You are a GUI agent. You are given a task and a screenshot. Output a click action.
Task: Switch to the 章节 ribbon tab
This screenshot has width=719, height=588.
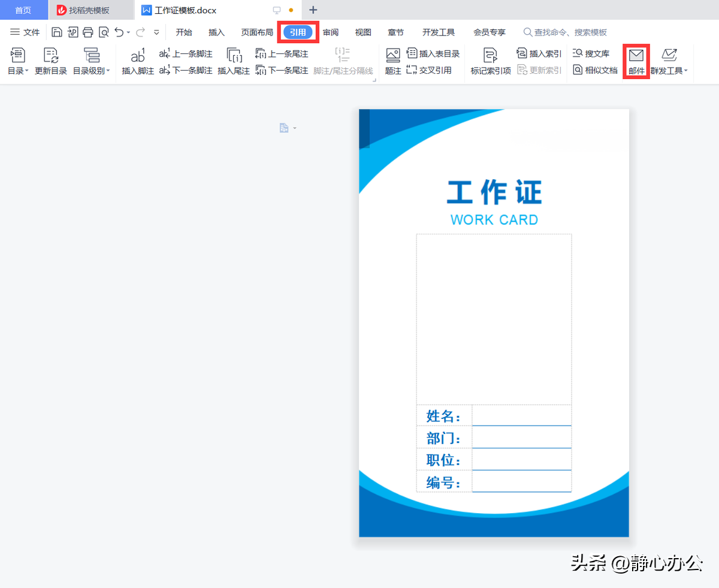pos(395,32)
